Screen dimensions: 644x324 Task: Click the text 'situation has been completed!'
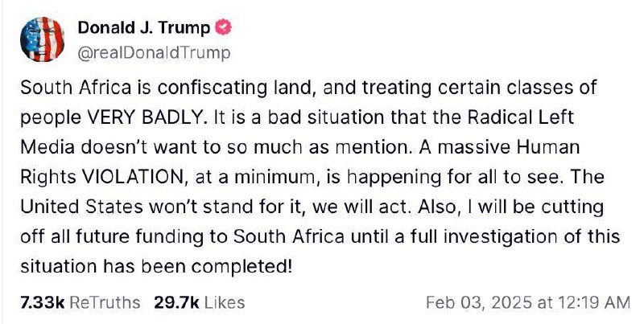click(x=156, y=267)
